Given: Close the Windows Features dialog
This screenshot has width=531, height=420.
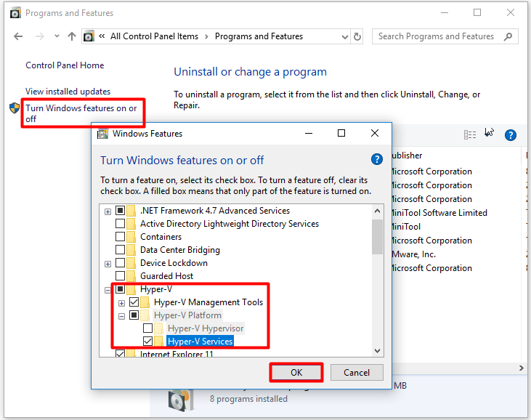Looking at the screenshot, I should pyautogui.click(x=375, y=133).
